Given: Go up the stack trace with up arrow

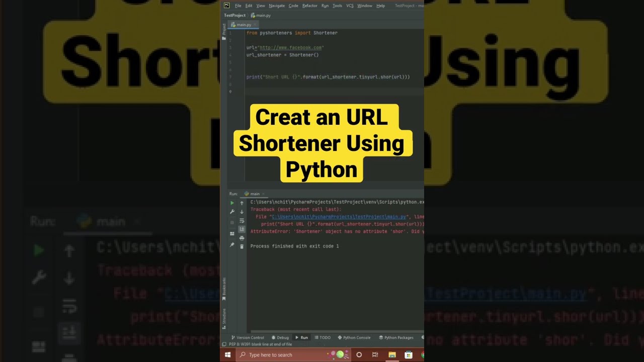Looking at the screenshot, I should click(242, 203).
